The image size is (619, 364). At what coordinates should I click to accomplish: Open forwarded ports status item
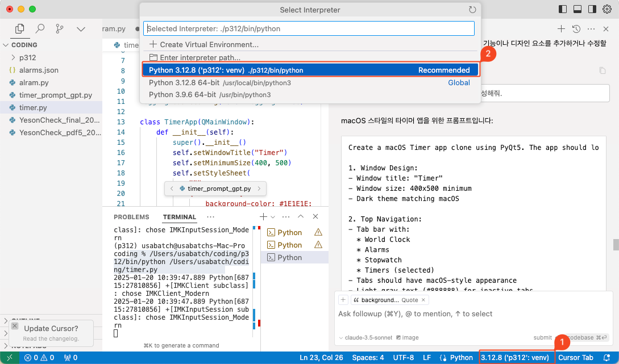click(70, 358)
